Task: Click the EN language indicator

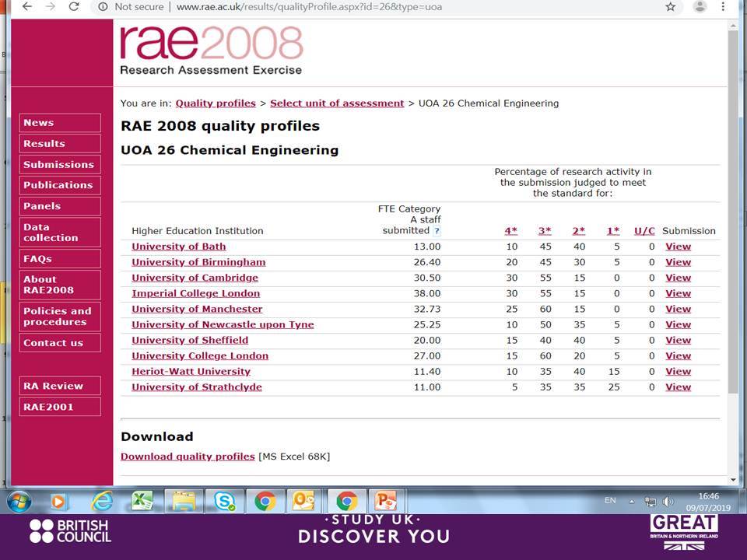Action: coord(610,500)
